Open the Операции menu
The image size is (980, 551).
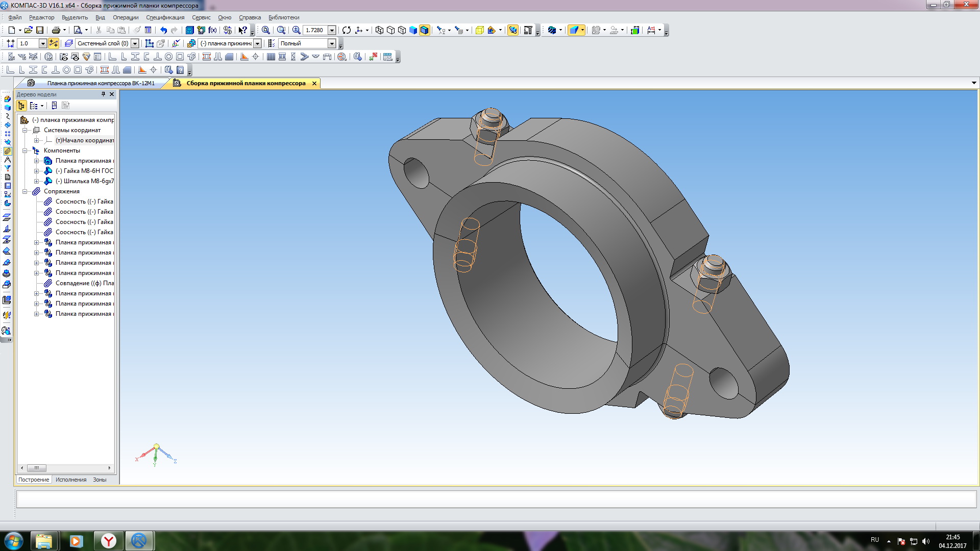pos(126,17)
